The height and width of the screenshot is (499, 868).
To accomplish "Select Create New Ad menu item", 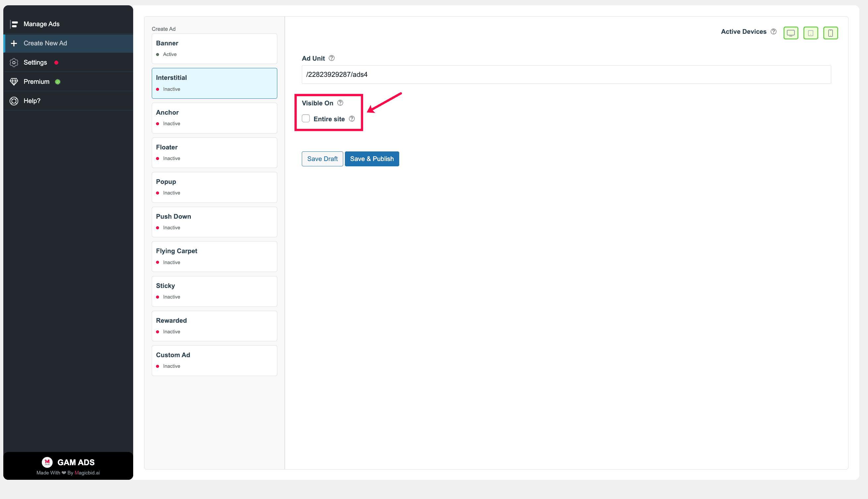I will click(x=68, y=43).
